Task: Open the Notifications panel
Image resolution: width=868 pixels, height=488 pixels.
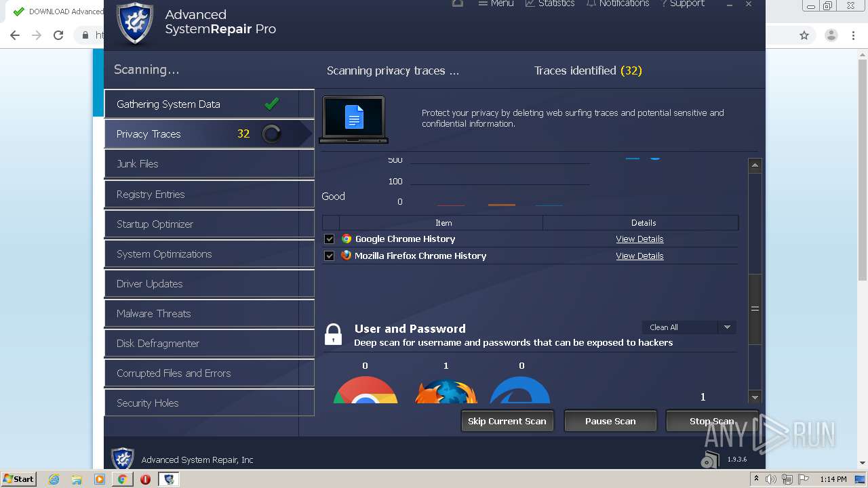Action: pos(618,3)
